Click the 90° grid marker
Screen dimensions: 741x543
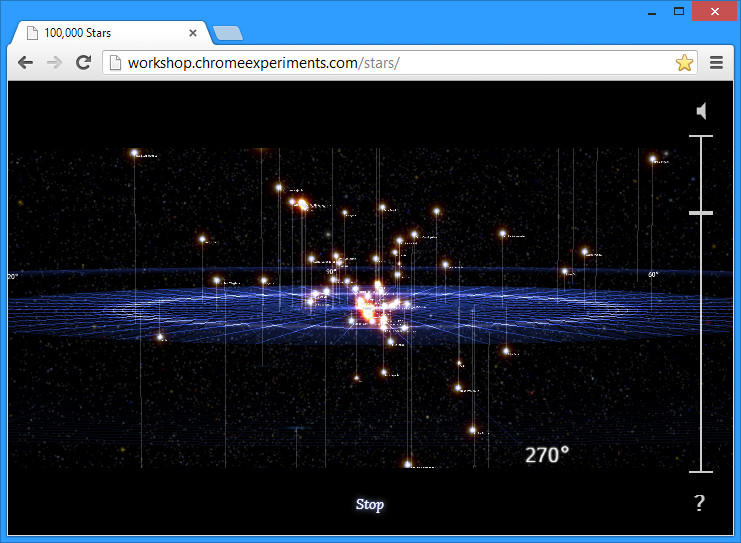click(x=330, y=271)
